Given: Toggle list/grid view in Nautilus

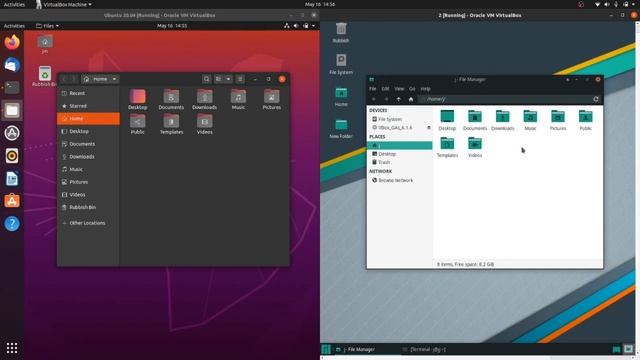Looking at the screenshot, I should point(219,79).
